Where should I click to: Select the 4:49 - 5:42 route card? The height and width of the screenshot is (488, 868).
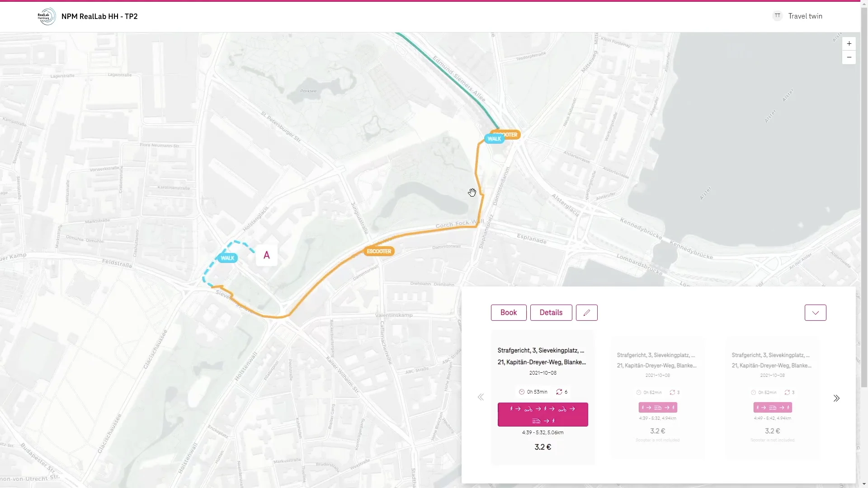click(772, 398)
